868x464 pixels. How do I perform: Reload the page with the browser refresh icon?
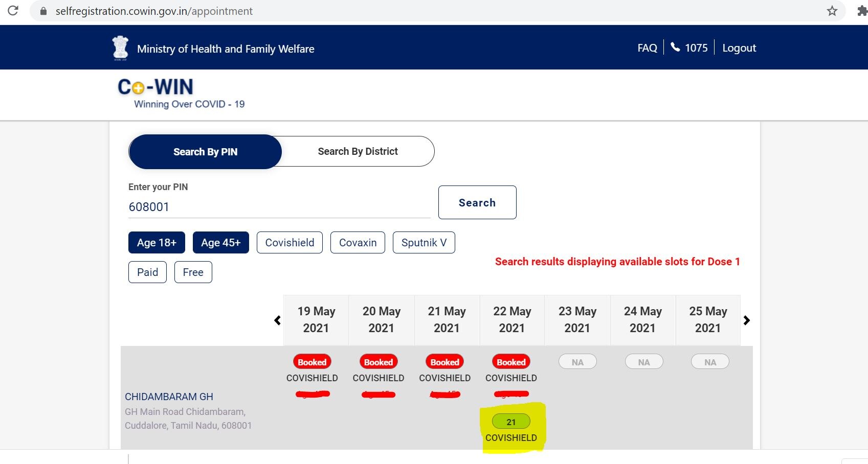click(13, 10)
